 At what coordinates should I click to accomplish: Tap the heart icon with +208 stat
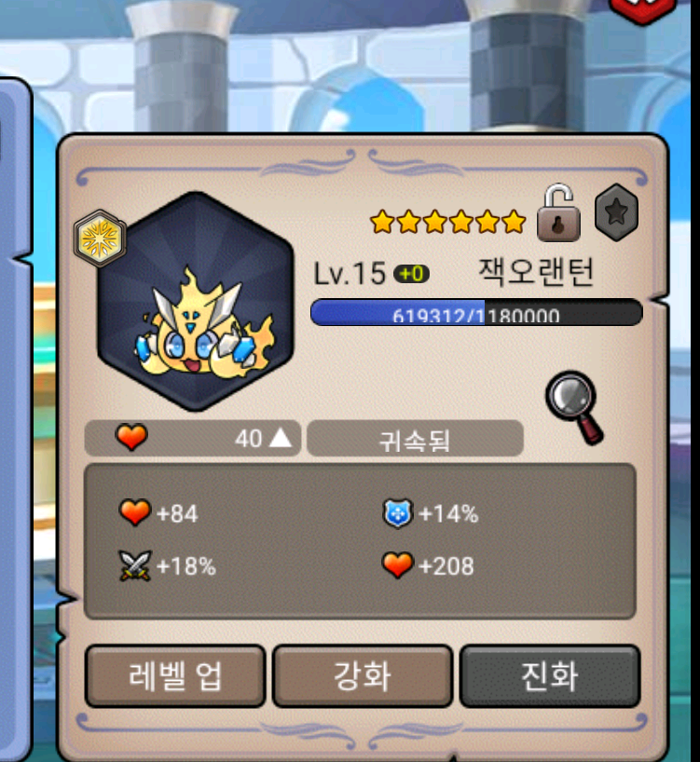coord(398,565)
